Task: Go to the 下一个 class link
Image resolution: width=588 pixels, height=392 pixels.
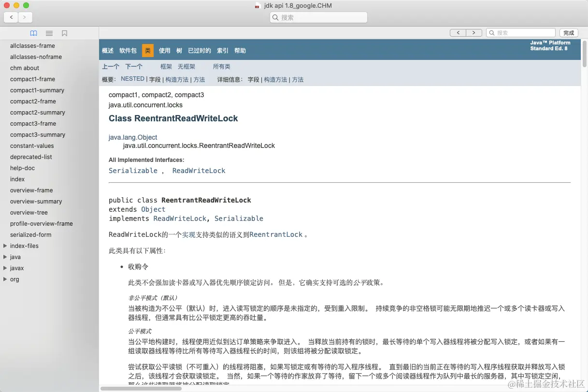Action: (x=134, y=67)
